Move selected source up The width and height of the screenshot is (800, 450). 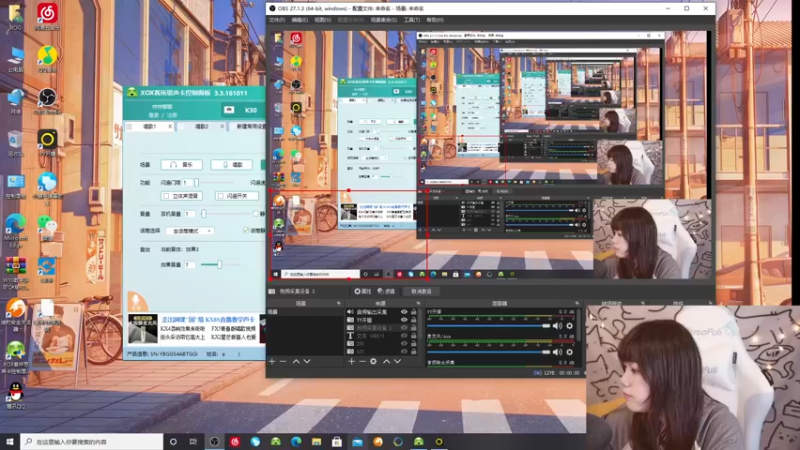[386, 361]
